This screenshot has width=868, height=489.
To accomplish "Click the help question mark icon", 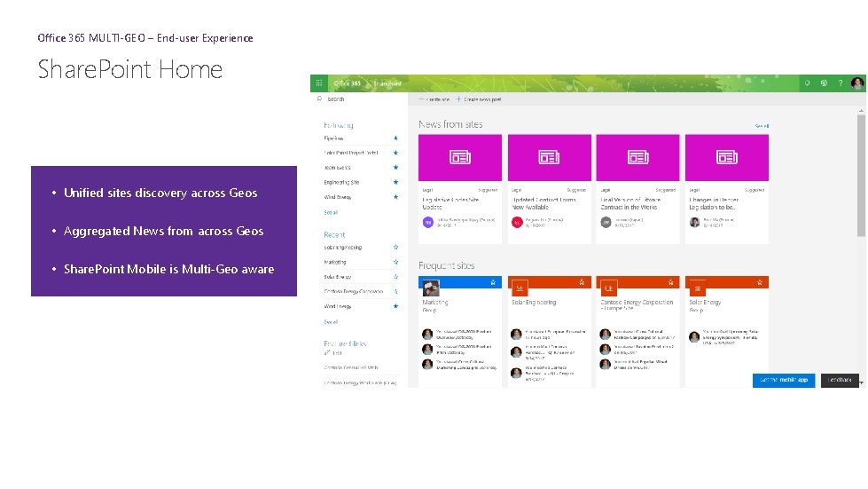I will point(841,83).
